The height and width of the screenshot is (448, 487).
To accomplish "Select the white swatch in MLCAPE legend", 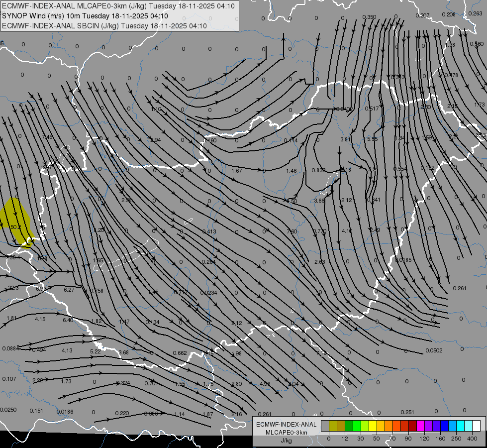I will click(477, 426).
